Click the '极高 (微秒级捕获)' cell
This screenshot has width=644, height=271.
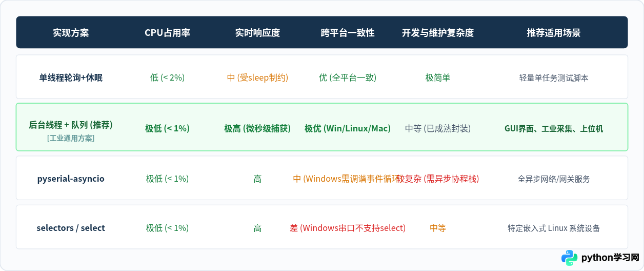click(257, 128)
